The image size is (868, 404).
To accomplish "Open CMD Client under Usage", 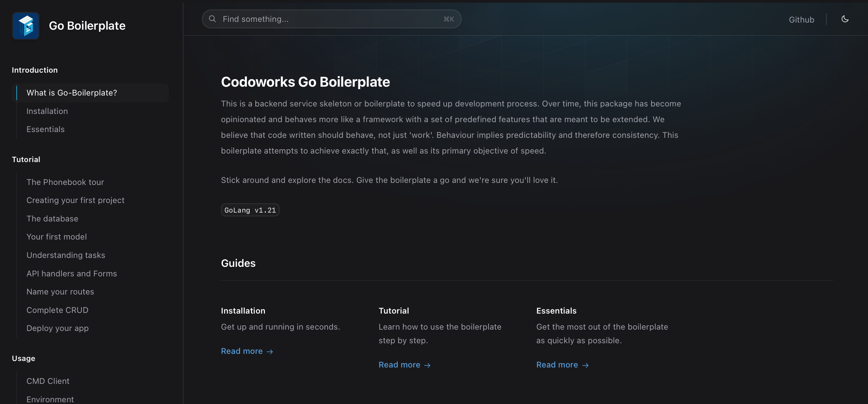I will click(x=48, y=381).
